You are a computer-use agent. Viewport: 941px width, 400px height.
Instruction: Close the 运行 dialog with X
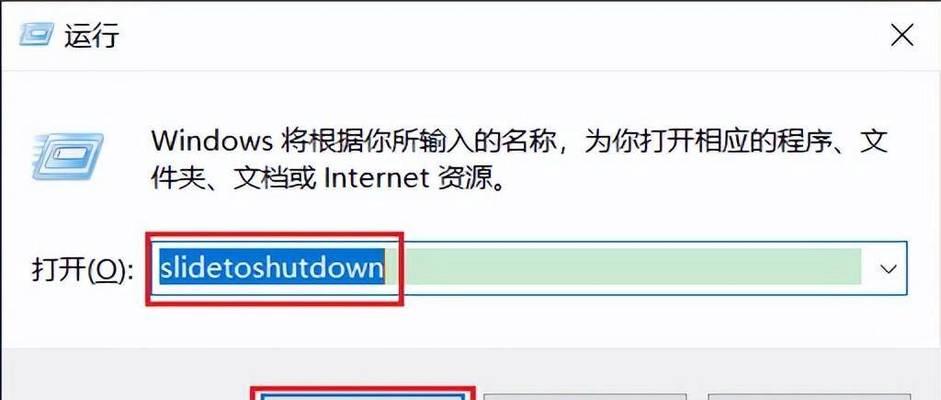point(902,36)
